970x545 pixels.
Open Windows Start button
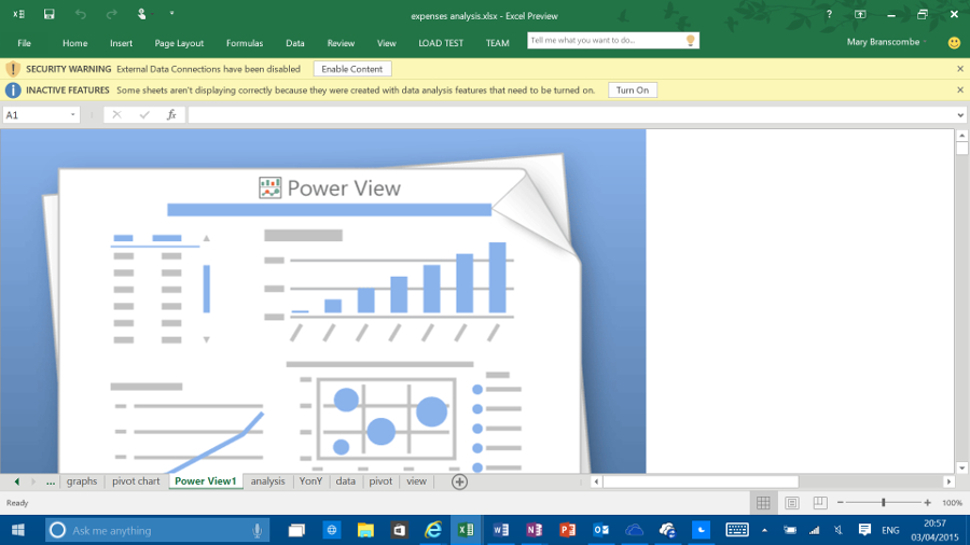click(x=18, y=530)
